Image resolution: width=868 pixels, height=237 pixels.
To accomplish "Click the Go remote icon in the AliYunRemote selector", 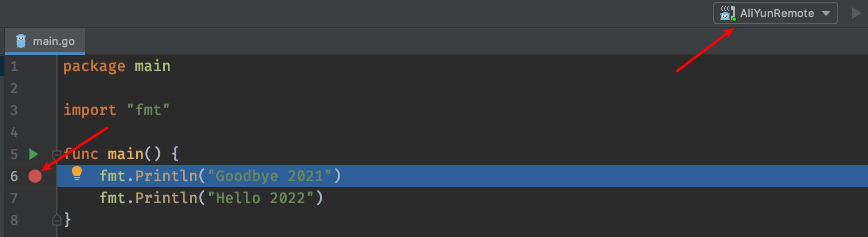I will click(728, 13).
